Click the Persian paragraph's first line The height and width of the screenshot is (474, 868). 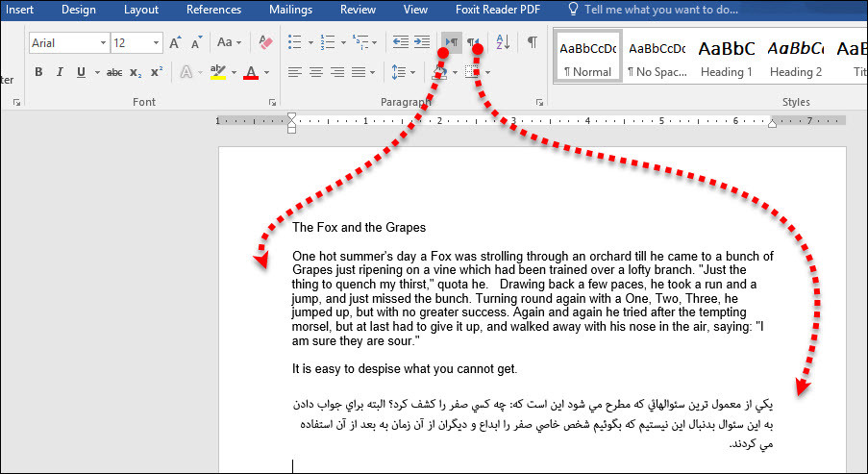pos(533,405)
